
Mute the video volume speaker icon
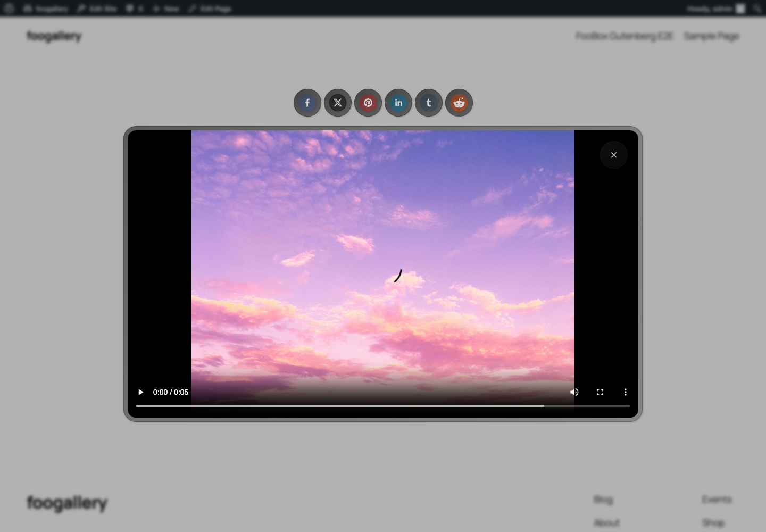(574, 392)
